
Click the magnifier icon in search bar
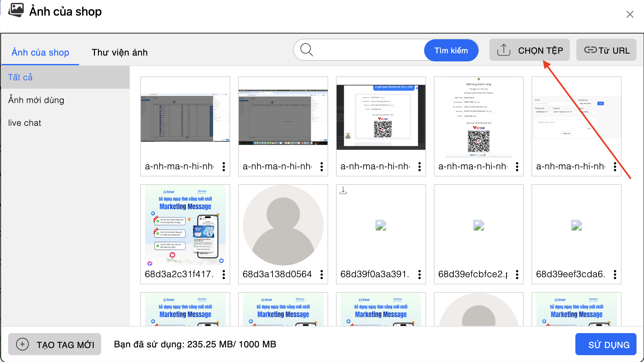pyautogui.click(x=306, y=50)
